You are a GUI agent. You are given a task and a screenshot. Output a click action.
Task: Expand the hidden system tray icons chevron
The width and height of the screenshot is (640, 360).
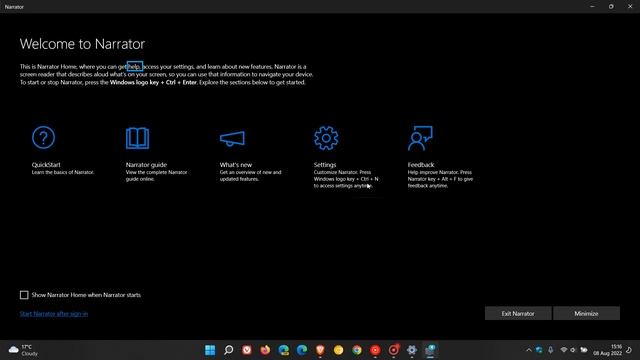(529, 350)
